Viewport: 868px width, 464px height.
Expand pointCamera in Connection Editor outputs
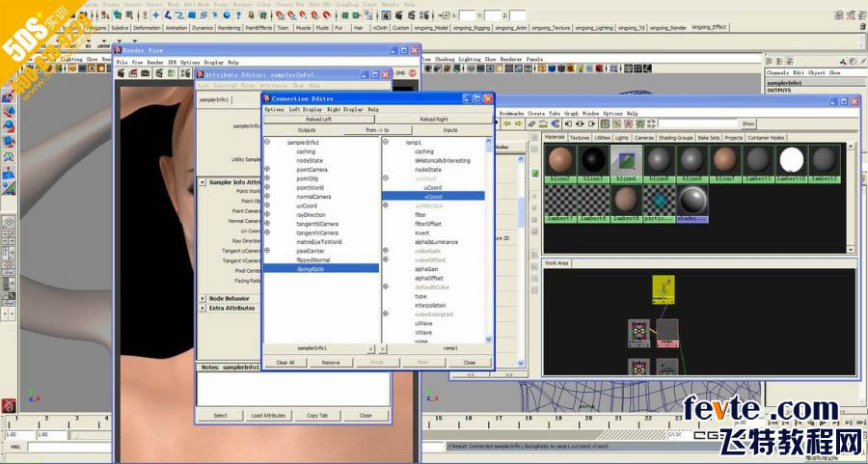(x=267, y=170)
